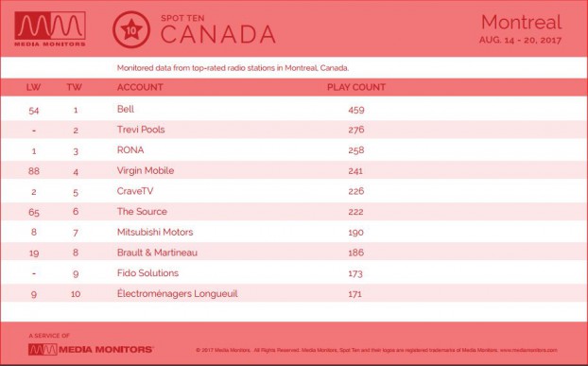Screen dimensions: 588x366
Task: Click the Brault & Martineau entry
Action: pos(157,253)
